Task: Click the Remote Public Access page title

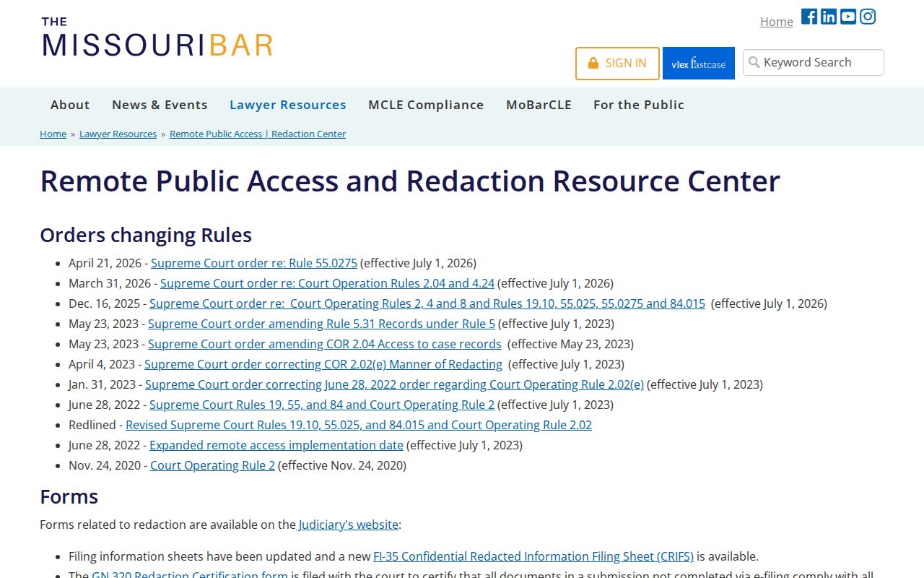Action: tap(410, 181)
